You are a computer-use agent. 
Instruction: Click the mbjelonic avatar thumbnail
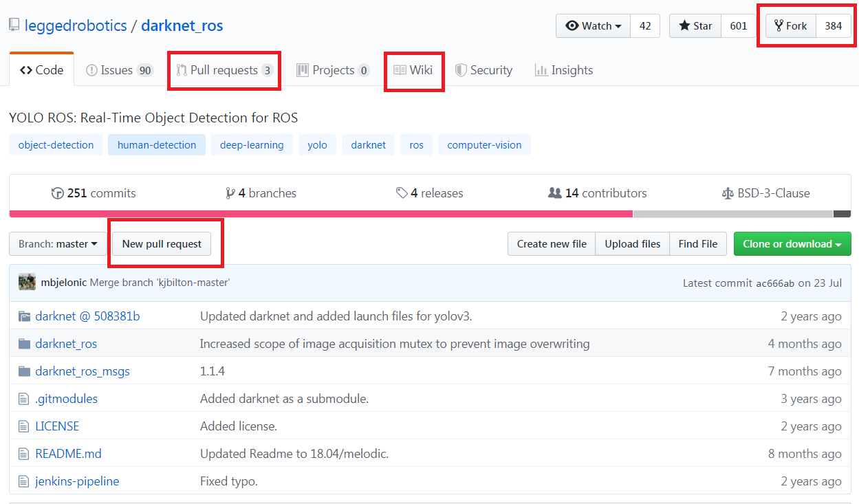pos(28,282)
